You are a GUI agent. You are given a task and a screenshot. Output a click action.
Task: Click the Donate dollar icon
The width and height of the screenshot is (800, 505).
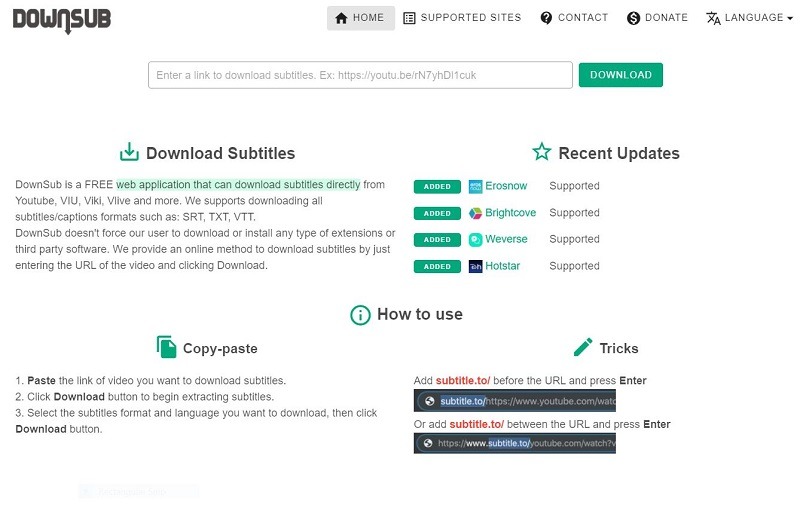click(633, 18)
